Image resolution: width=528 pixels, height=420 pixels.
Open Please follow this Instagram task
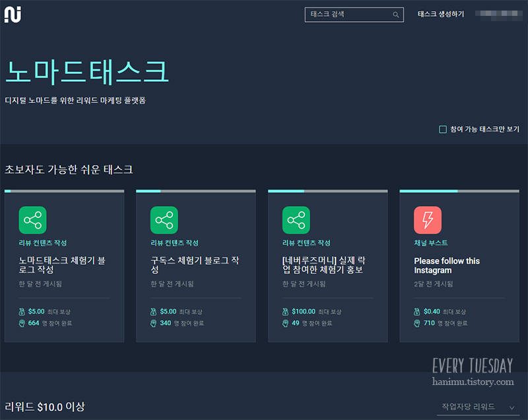pos(447,265)
